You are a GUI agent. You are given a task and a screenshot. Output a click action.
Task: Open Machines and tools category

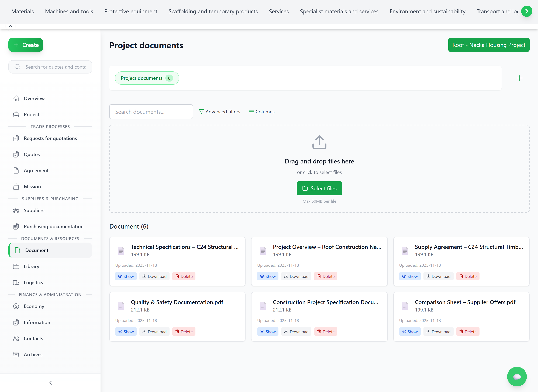(x=69, y=11)
